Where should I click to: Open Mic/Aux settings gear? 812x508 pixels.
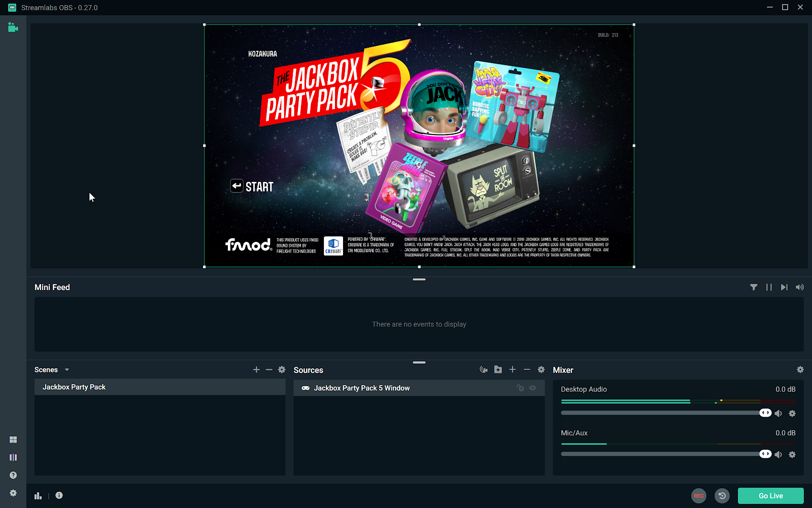pos(792,455)
